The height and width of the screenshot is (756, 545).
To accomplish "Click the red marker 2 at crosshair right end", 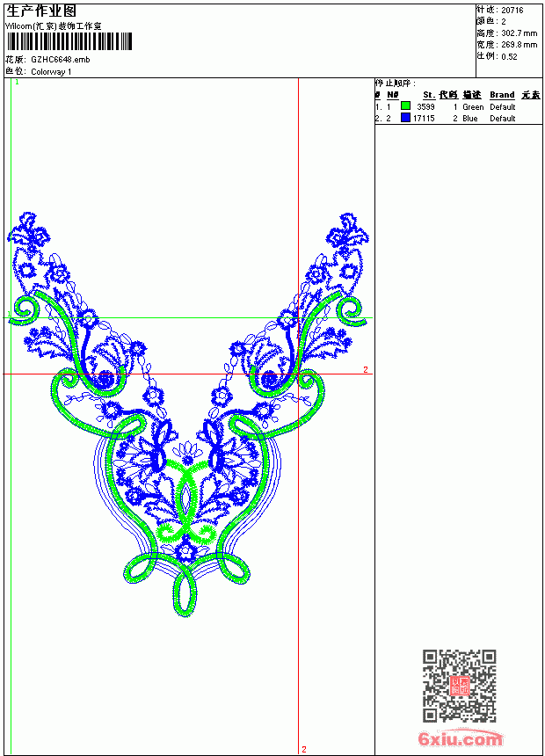I will coord(366,370).
